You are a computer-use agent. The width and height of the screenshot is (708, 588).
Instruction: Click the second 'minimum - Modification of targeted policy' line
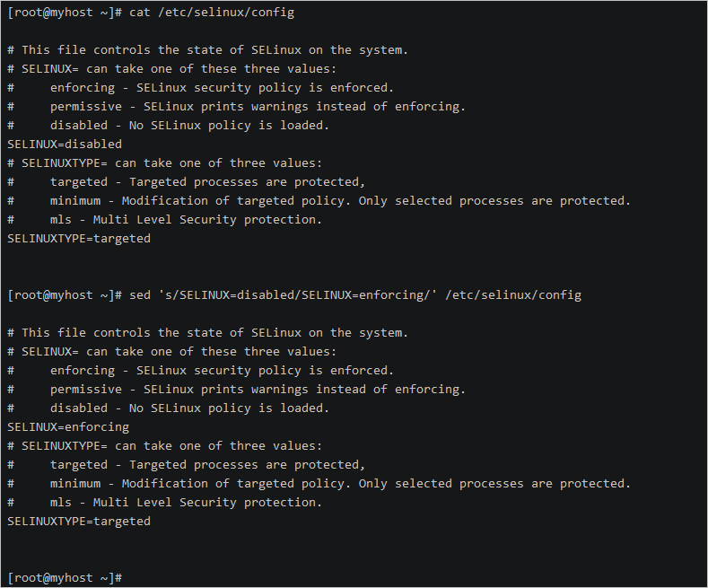click(339, 483)
